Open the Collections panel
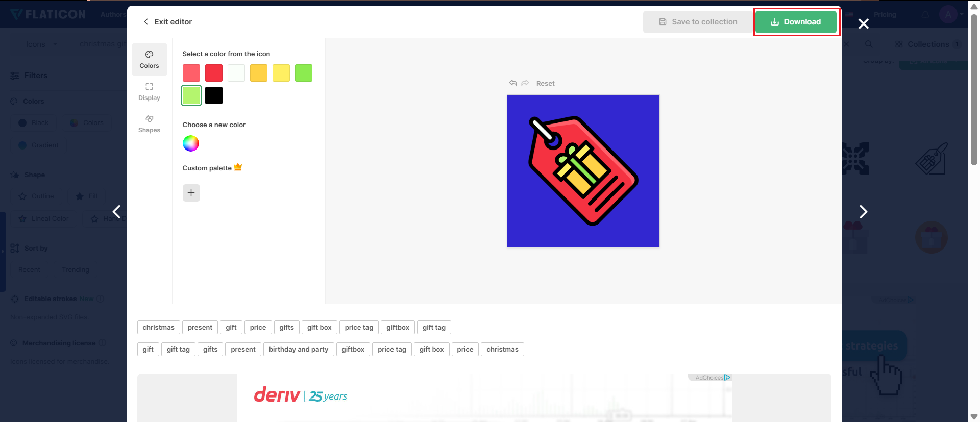This screenshot has height=422, width=980. click(x=928, y=44)
